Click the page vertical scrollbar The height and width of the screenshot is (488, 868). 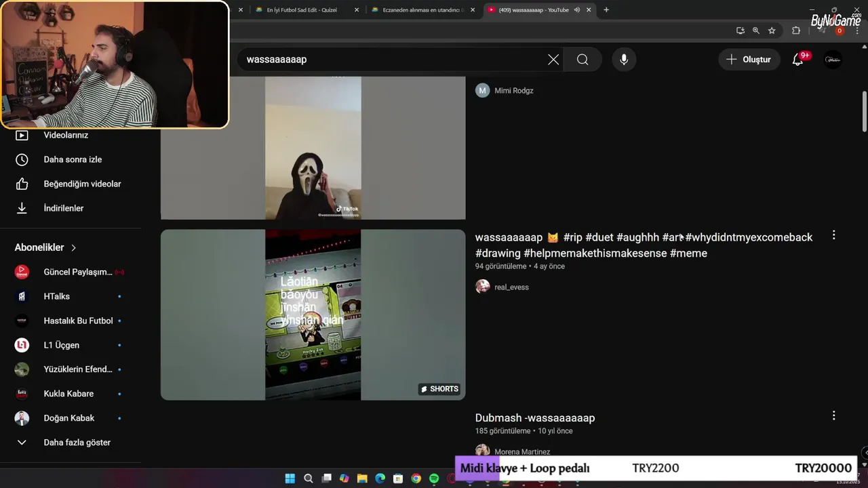[x=865, y=111]
